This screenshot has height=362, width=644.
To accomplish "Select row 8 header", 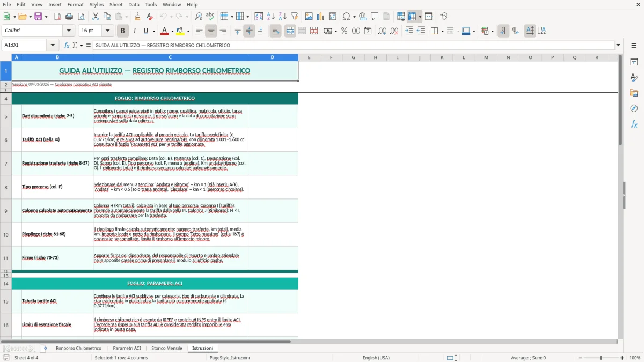I will 6,187.
